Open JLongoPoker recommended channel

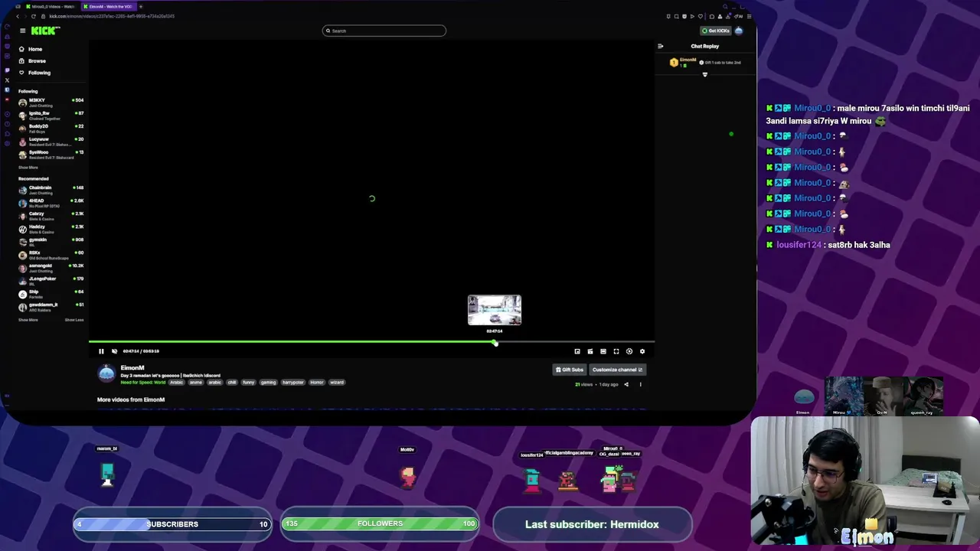(51, 281)
